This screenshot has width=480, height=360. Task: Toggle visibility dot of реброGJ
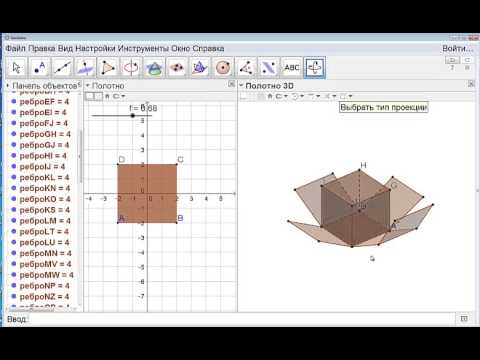pos(14,145)
